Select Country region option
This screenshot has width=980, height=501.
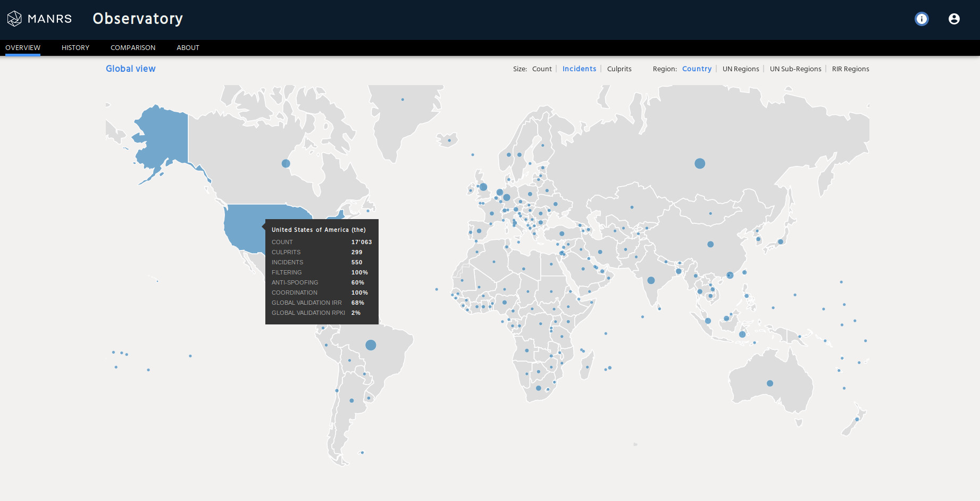[x=697, y=69]
